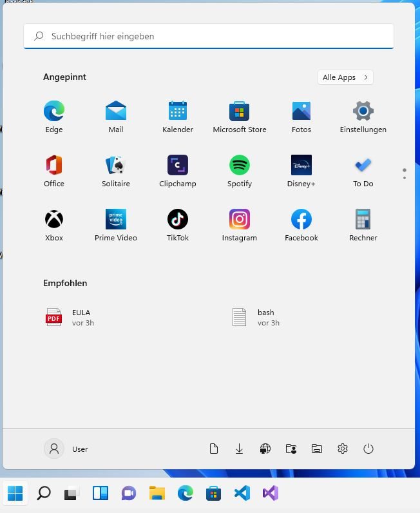420x513 pixels.
Task: Open the Rechner calculator app
Action: tap(363, 225)
